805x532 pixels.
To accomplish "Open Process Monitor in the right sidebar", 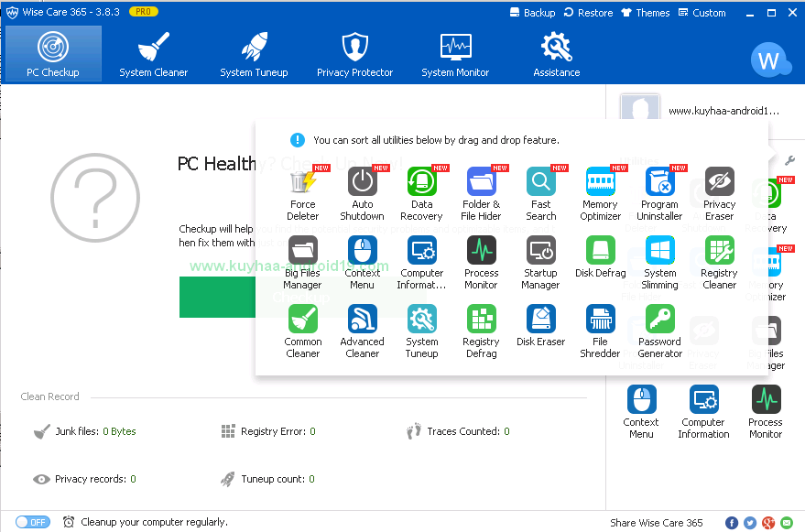I will click(766, 412).
